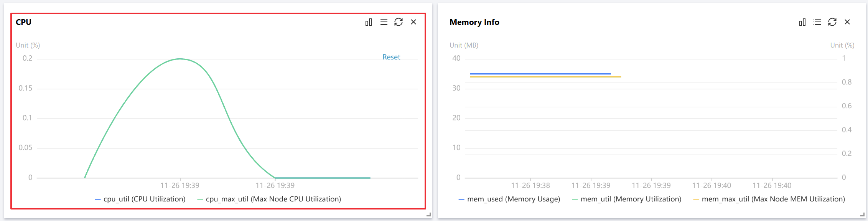The image size is (868, 221).
Task: Click the peak of the green CPU curve
Action: [x=180, y=59]
